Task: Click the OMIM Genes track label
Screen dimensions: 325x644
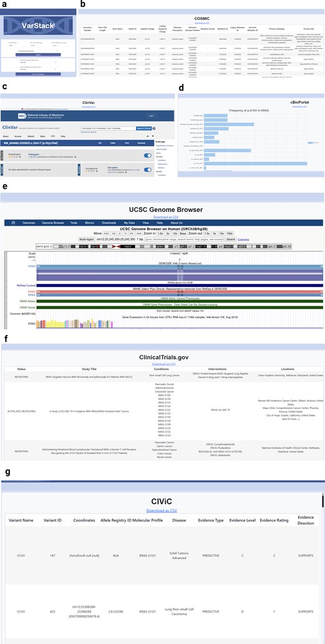Action: tap(26, 307)
